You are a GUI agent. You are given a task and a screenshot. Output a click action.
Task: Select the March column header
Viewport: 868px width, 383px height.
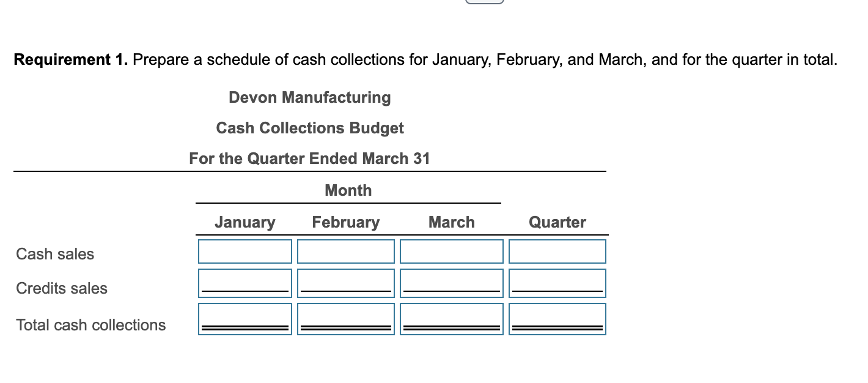(x=452, y=222)
